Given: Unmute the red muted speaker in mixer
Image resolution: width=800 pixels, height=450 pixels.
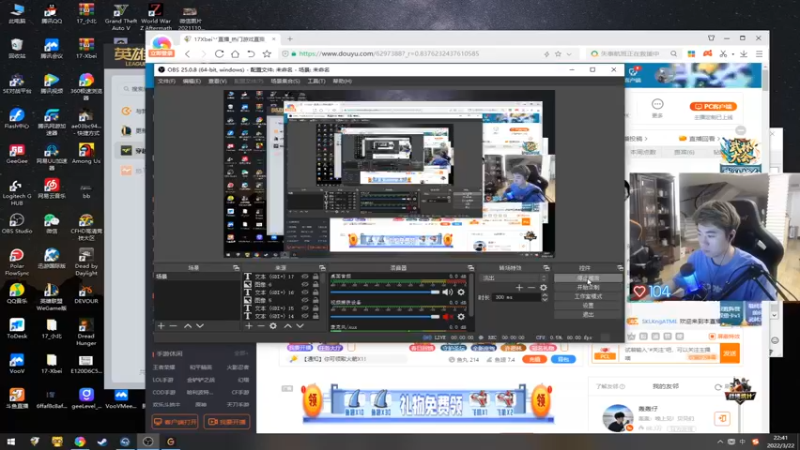Looking at the screenshot, I should (x=447, y=317).
